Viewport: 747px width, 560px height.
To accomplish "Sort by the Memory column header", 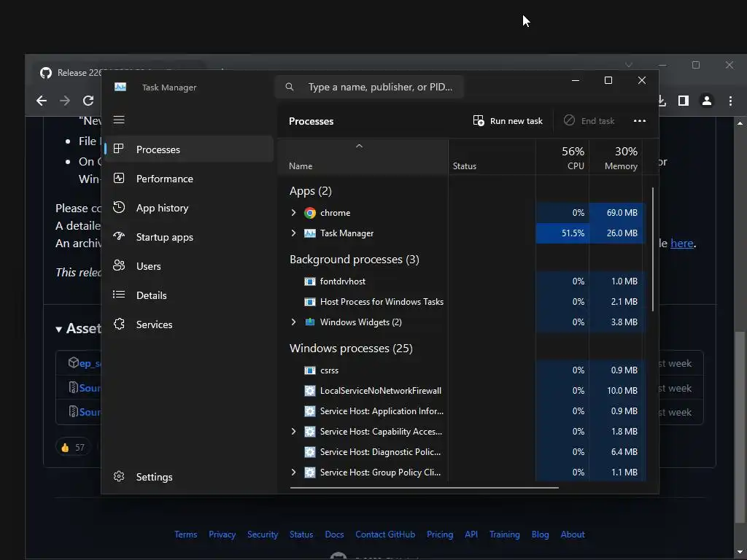I will [x=616, y=157].
